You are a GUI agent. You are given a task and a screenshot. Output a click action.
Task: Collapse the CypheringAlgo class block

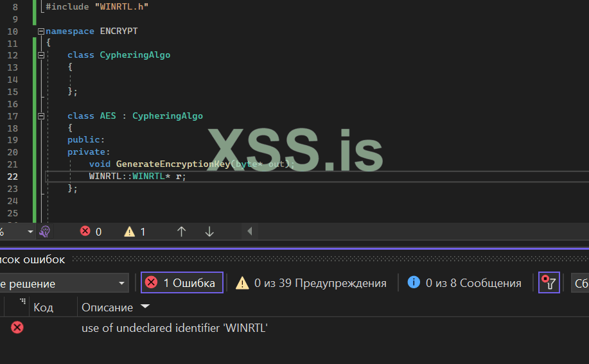(x=41, y=55)
